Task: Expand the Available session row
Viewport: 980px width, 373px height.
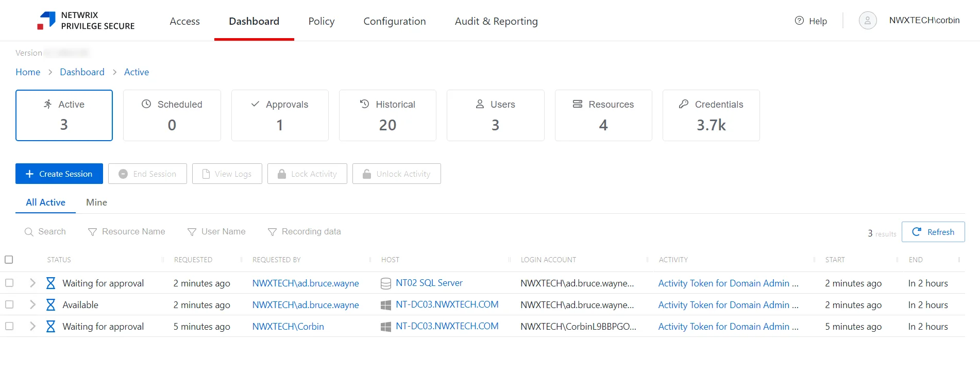Action: point(32,304)
